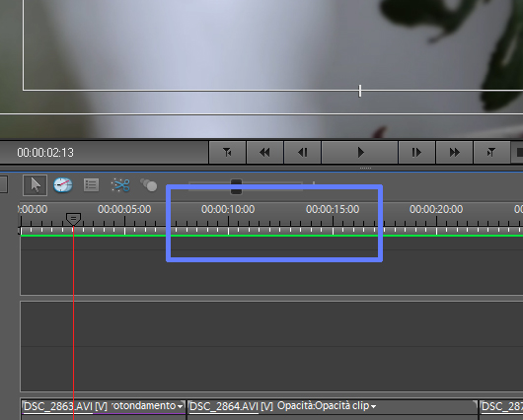
Task: Click the playhead marker on the ruler
Action: pos(73,219)
